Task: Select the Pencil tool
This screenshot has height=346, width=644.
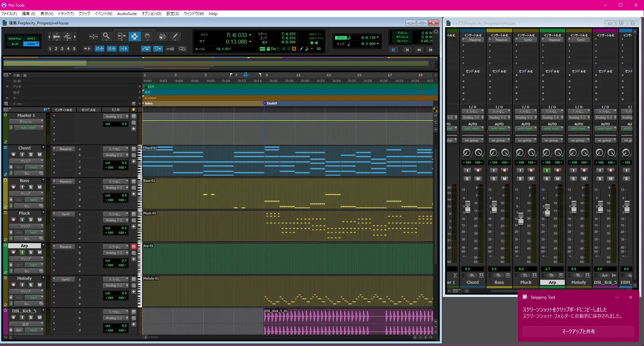Action: [x=175, y=36]
